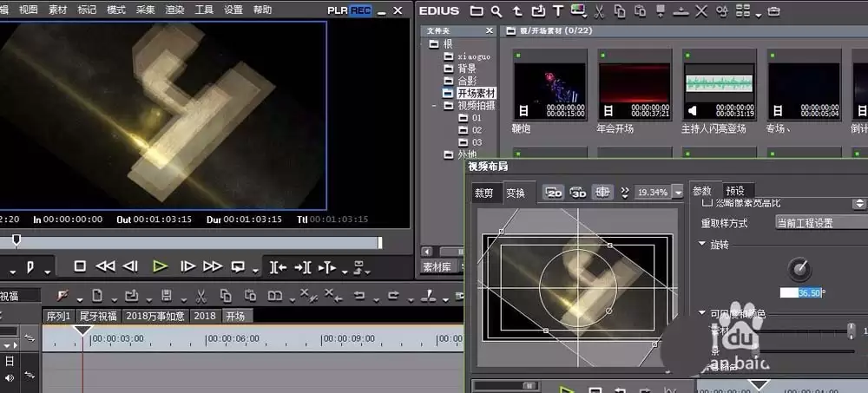Open the 渲染 render menu
The image size is (868, 393).
pyautogui.click(x=175, y=10)
